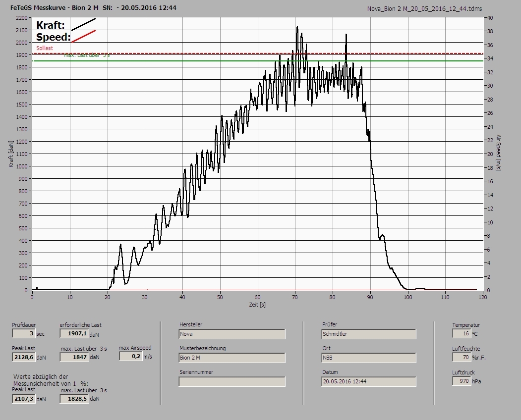Click the 2200 tick on the Kraft axis
The height and width of the screenshot is (420, 521).
click(x=21, y=18)
